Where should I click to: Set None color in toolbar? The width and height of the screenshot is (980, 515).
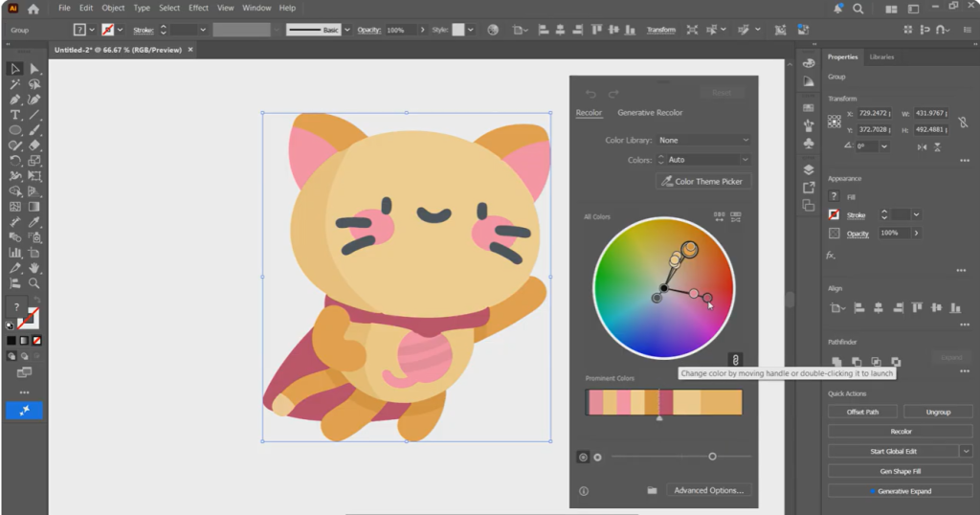coord(37,341)
